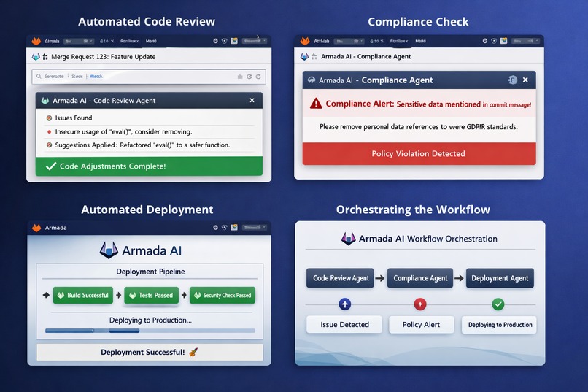This screenshot has width=588, height=392.
Task: Open the project dropdown beside the Code Review window fox logo
Action: (79, 41)
